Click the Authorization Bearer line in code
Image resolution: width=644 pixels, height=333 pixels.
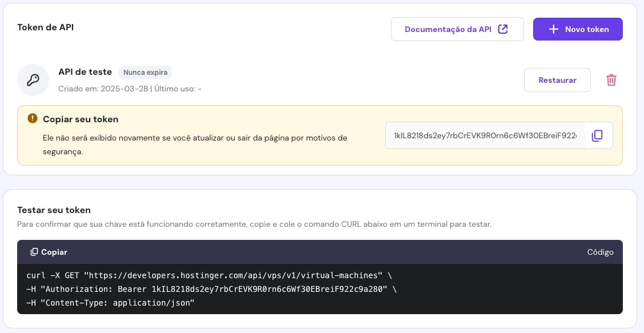211,289
